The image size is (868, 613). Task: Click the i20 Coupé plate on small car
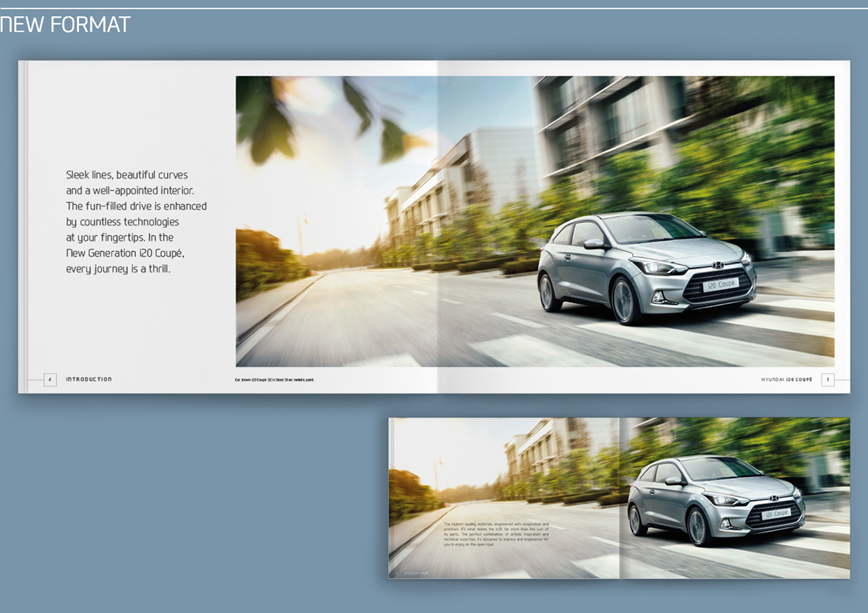point(777,514)
